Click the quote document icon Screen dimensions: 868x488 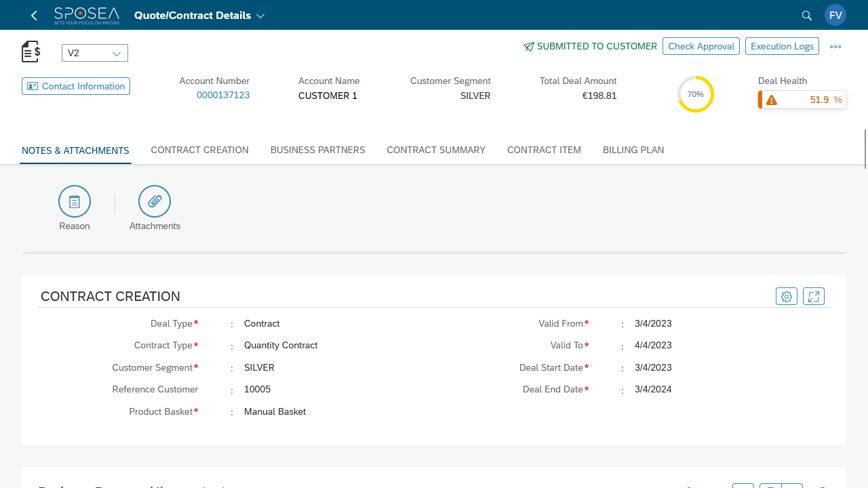point(30,52)
